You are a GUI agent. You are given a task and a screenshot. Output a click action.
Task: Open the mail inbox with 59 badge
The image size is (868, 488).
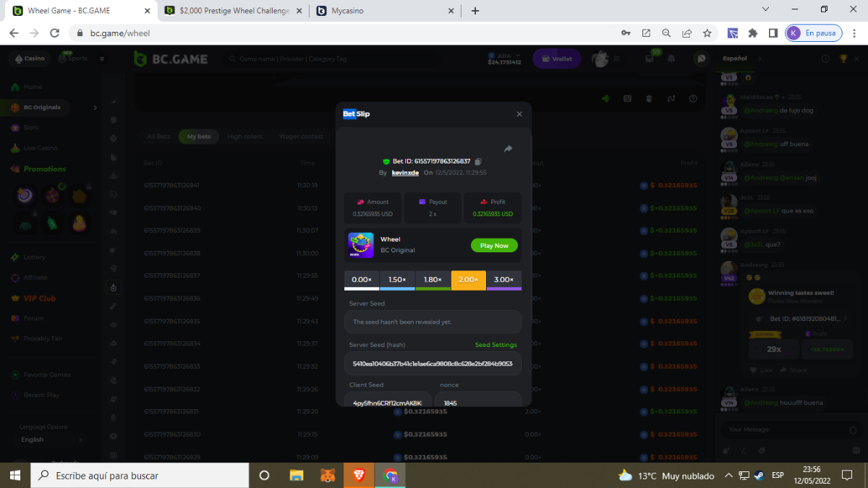pyautogui.click(x=650, y=59)
